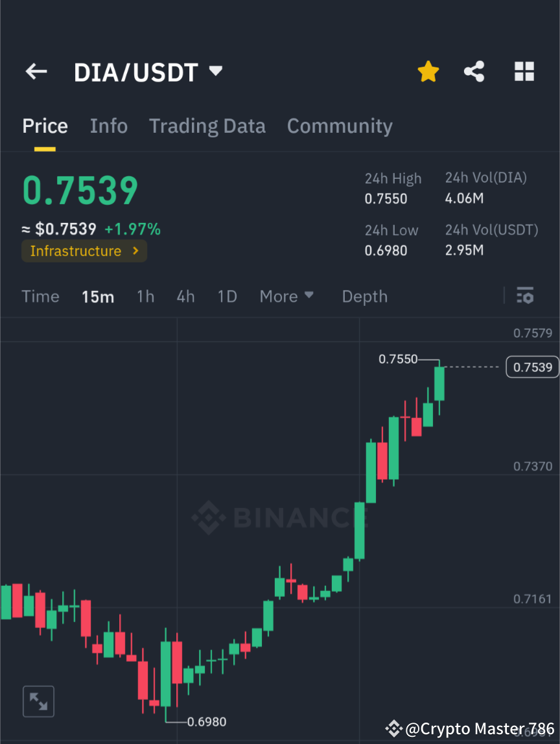Switch to the 1h candle interval
The height and width of the screenshot is (744, 560).
pos(145,296)
